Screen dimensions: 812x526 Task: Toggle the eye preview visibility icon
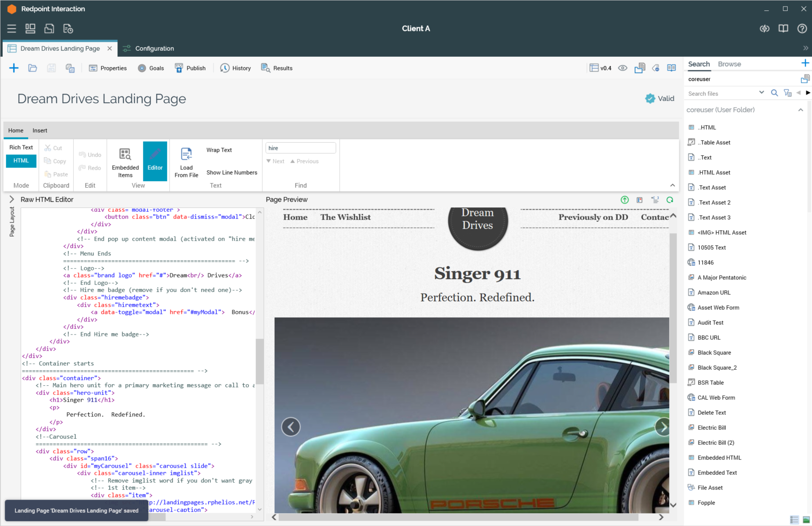pos(623,68)
